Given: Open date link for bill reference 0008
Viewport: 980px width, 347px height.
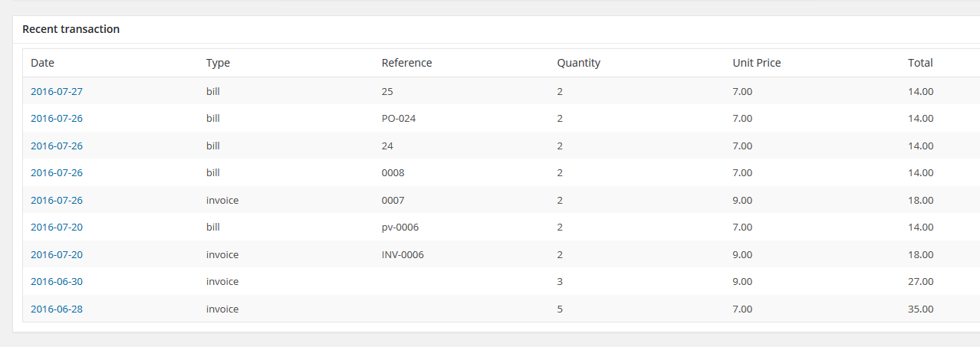Looking at the screenshot, I should [57, 173].
